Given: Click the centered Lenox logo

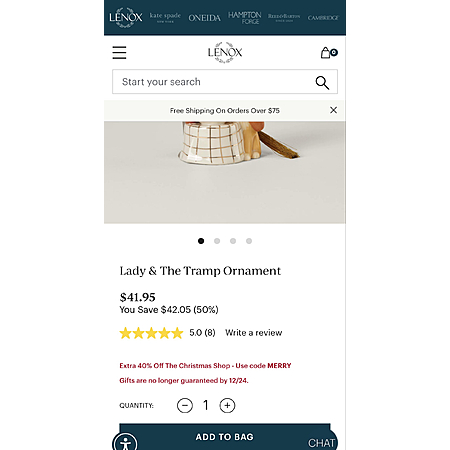Looking at the screenshot, I should [x=225, y=52].
